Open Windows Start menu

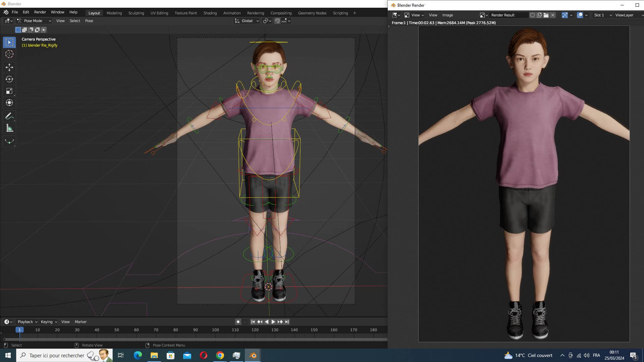(x=8, y=355)
